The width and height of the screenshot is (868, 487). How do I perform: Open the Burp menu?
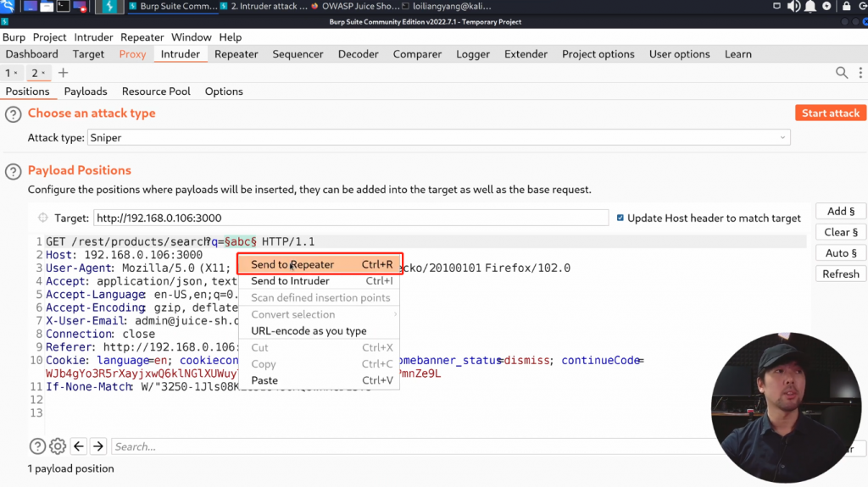(14, 37)
